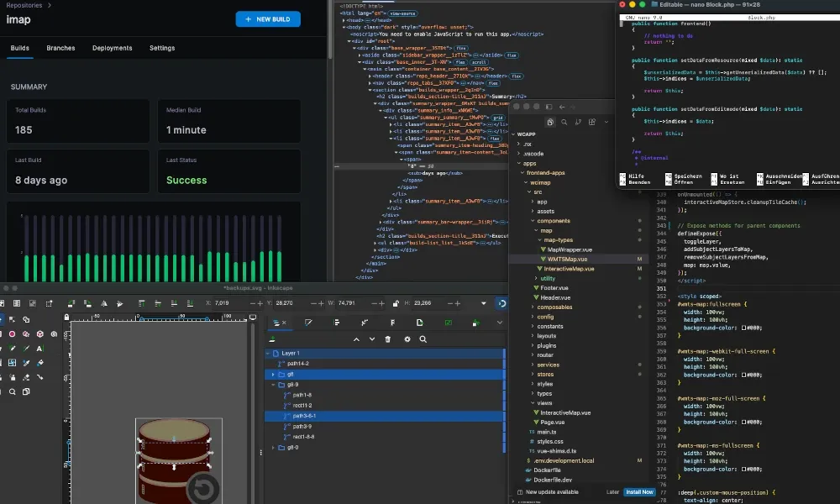
Task: Delete selected item with Layers trash icon
Action: [388, 339]
